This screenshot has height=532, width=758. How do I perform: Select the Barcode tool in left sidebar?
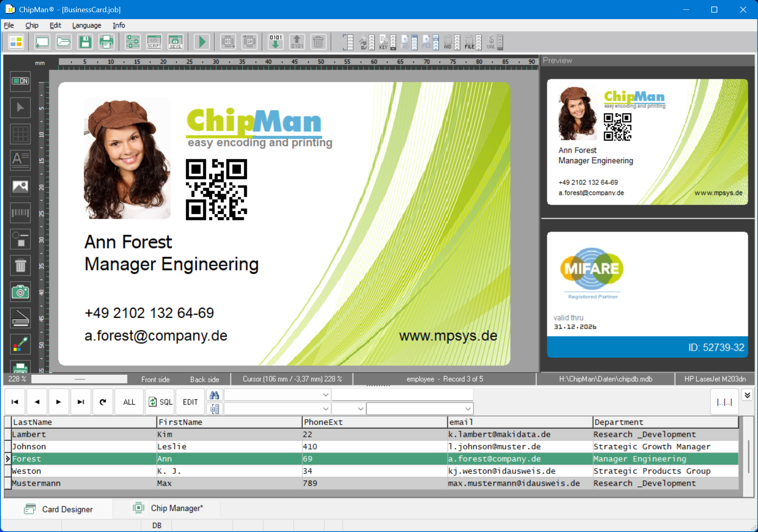pos(20,213)
